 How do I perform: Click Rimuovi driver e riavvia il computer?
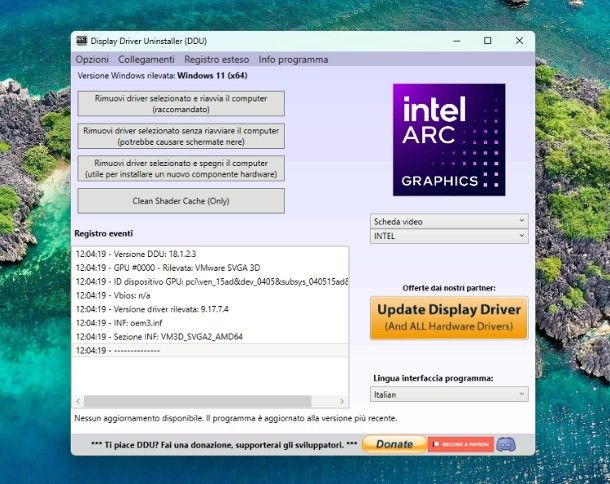181,104
